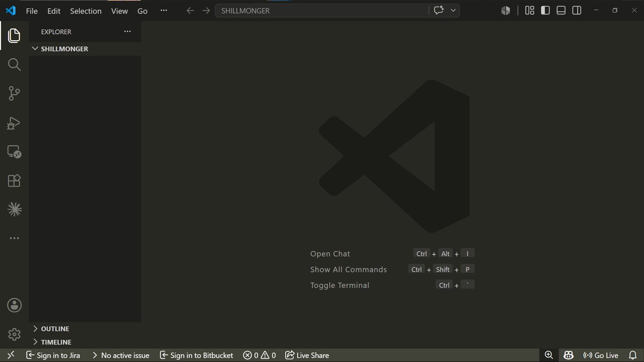The width and height of the screenshot is (644, 362).
Task: Open the Selection menu
Action: pos(86,11)
